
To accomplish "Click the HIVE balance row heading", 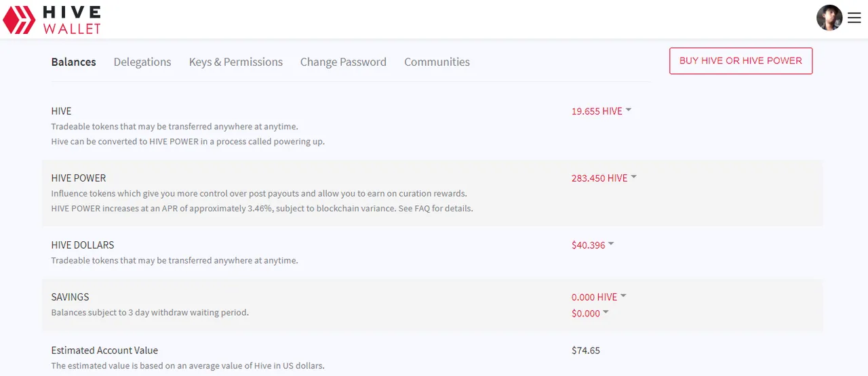I will tap(61, 111).
